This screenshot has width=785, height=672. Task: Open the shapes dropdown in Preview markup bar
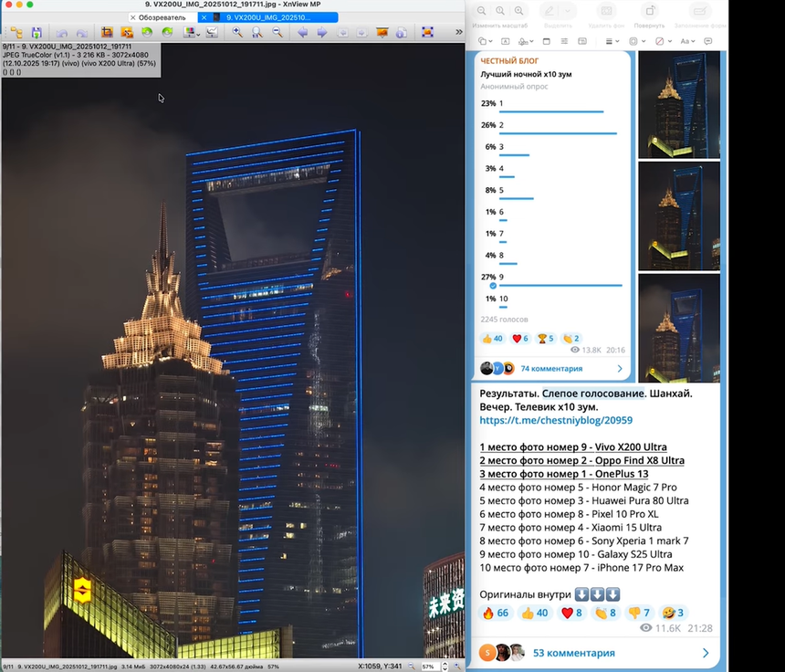tap(486, 41)
